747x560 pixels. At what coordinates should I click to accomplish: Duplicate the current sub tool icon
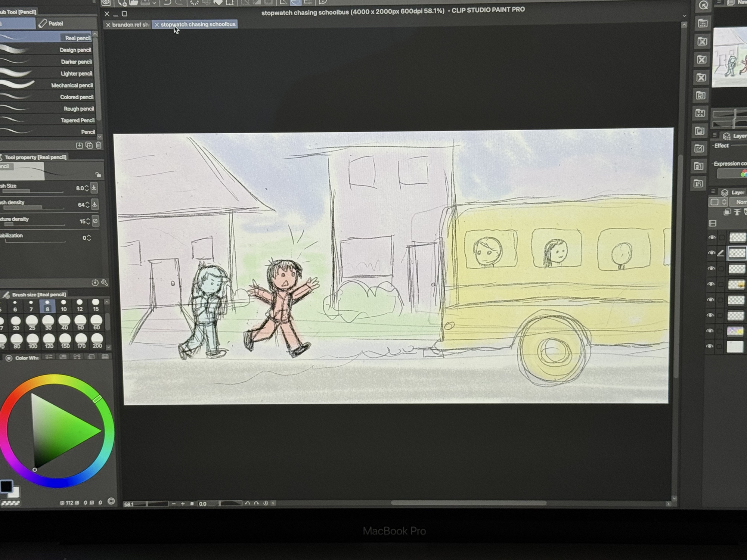click(x=89, y=145)
